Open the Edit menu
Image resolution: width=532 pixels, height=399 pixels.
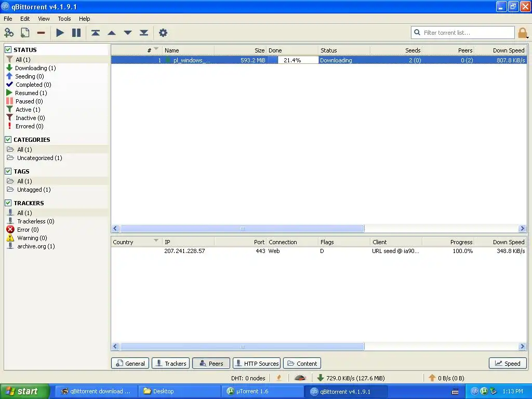click(x=25, y=19)
